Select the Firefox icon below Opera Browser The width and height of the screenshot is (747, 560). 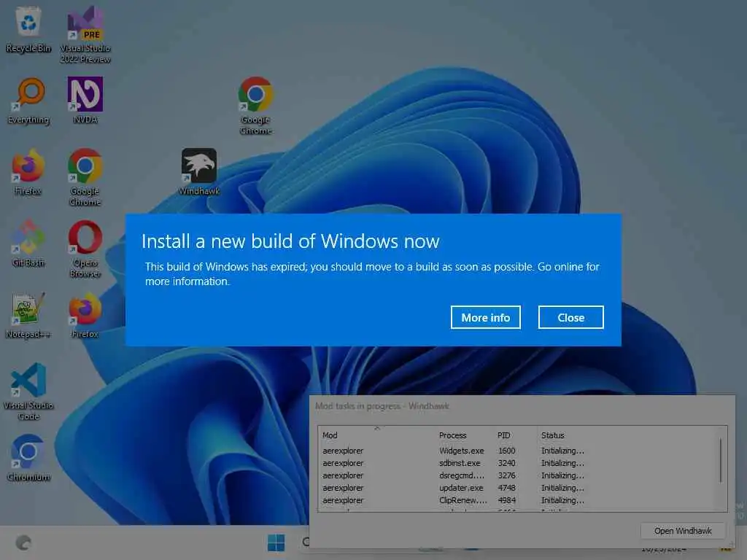click(85, 315)
